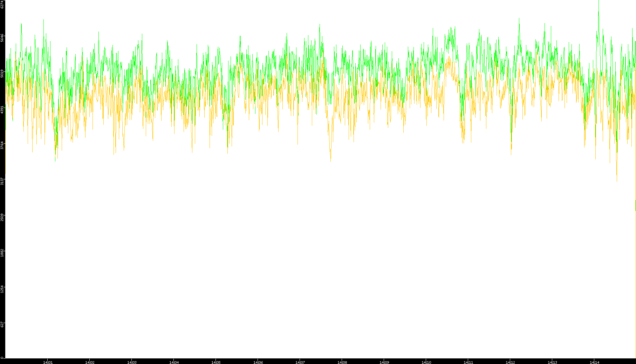Select the 2509 value on vertical axis
The image size is (636, 364).
[x=2, y=217]
